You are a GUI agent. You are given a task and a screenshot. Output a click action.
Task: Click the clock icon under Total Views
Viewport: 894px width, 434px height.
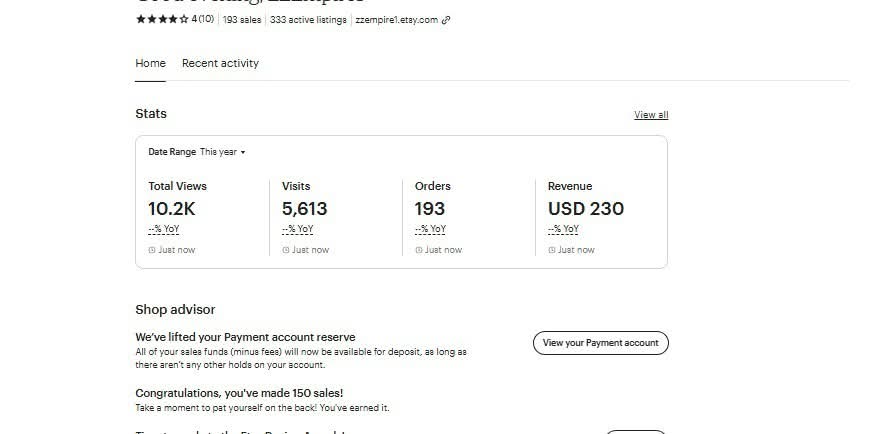pos(152,250)
